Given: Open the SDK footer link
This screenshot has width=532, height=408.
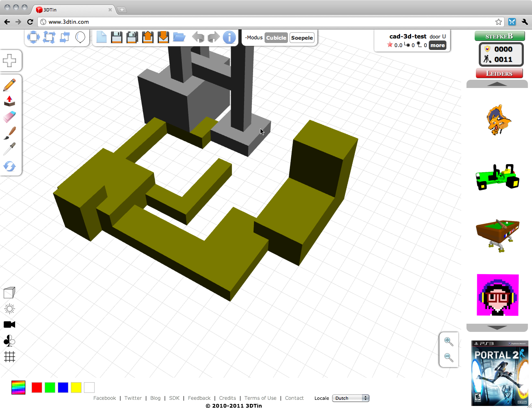Looking at the screenshot, I should 174,398.
